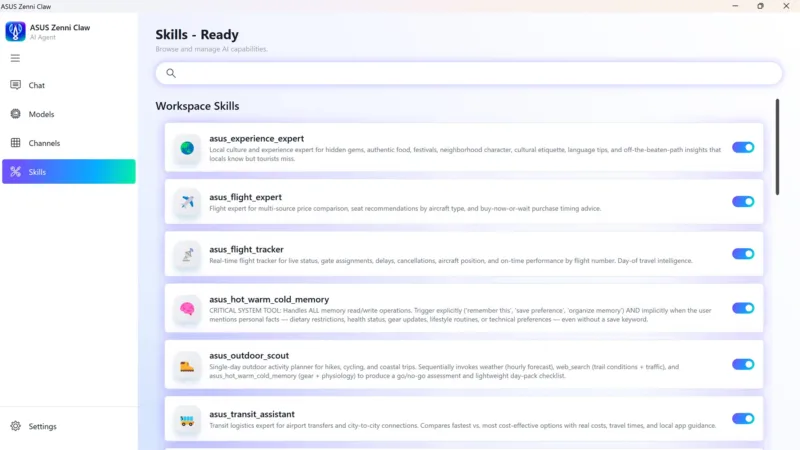Click the globe icon for asus_experience_expert

[187, 148]
